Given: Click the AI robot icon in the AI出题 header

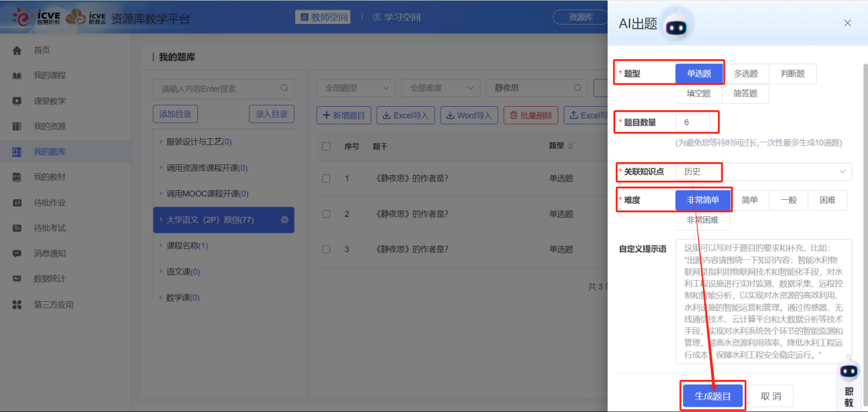Looking at the screenshot, I should 678,24.
